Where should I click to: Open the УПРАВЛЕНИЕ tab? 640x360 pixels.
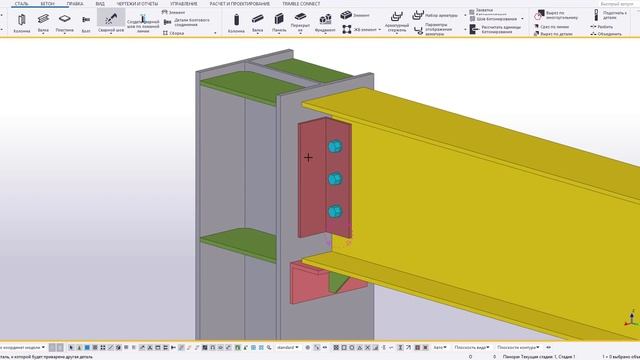(184, 4)
